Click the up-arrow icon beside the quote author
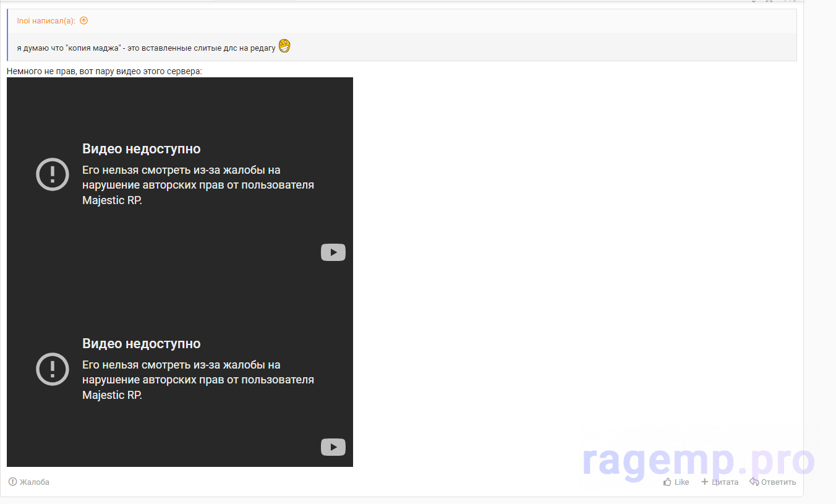The width and height of the screenshot is (836, 504). 84,20
